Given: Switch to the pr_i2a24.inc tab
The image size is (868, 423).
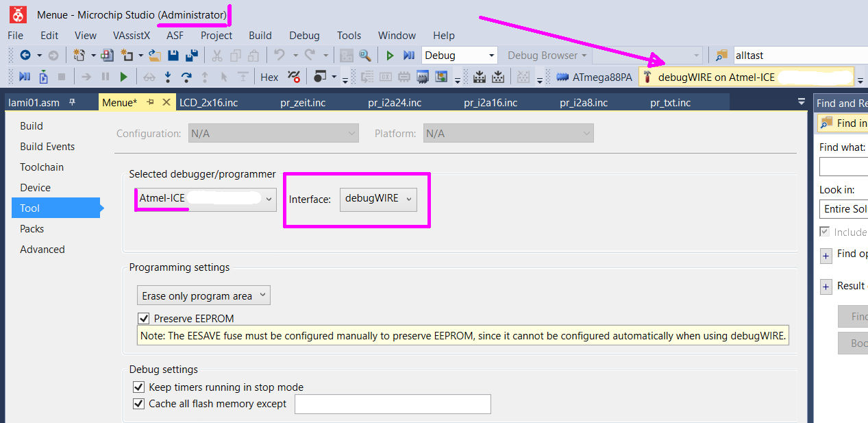Looking at the screenshot, I should point(395,103).
